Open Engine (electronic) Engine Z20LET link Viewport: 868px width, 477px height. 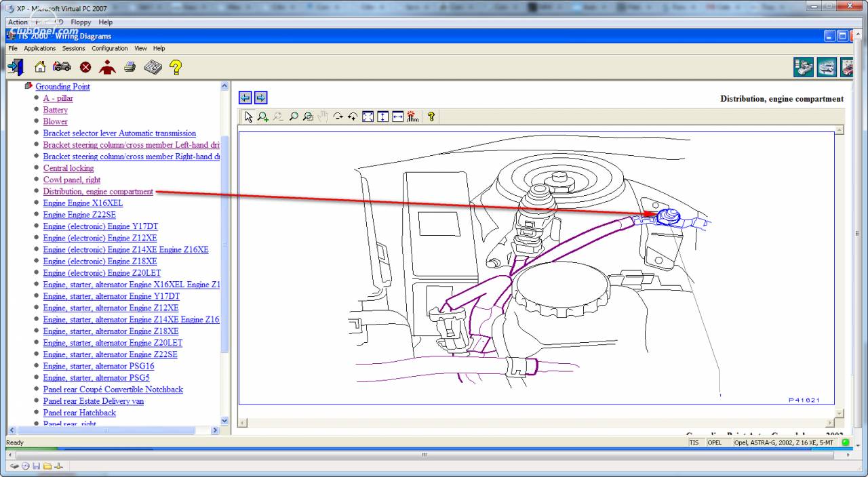click(x=102, y=273)
